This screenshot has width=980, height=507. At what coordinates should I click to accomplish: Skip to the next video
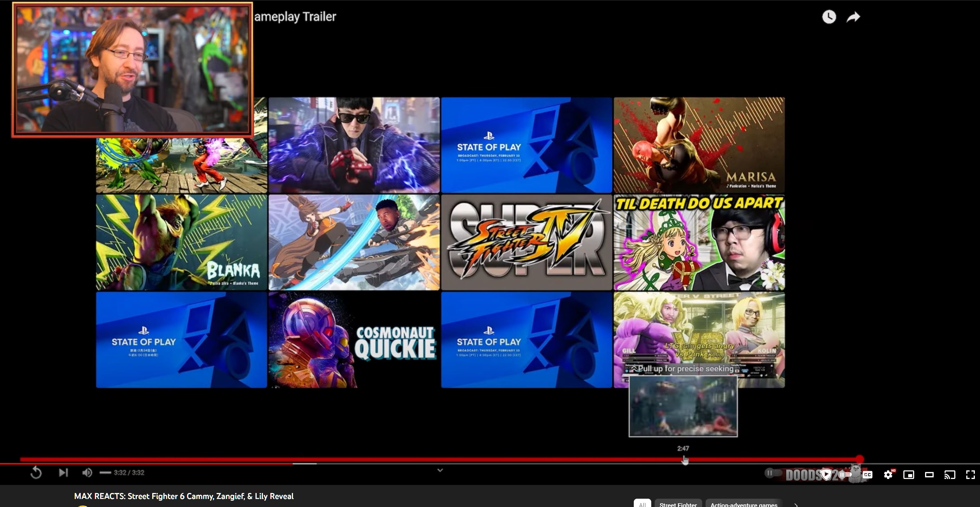[63, 473]
